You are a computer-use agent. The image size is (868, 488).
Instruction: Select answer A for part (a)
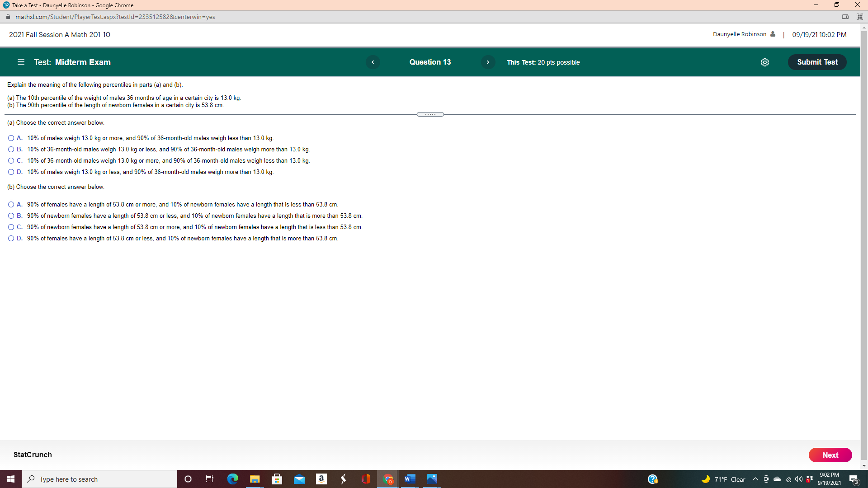[10, 138]
